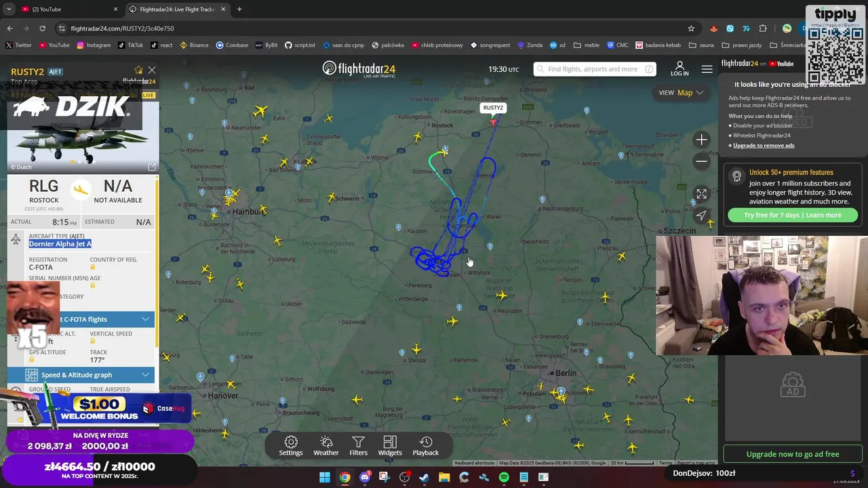
Task: Click the address bar URL
Action: (122, 28)
